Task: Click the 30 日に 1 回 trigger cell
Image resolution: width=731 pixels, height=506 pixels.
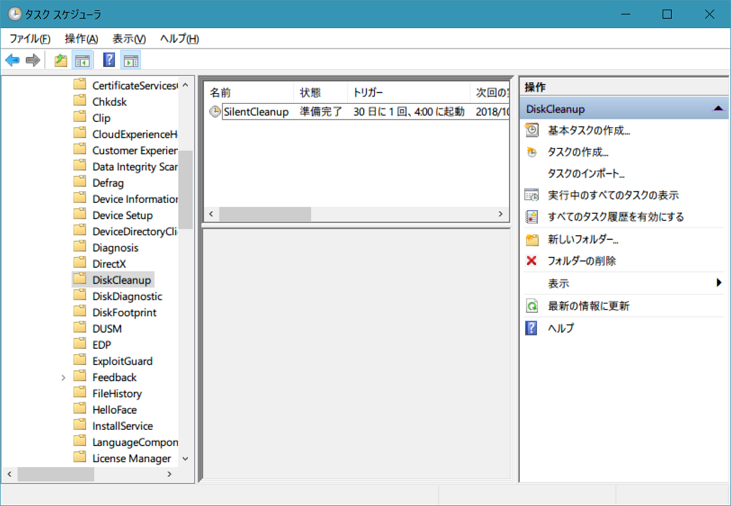Action: [x=409, y=112]
